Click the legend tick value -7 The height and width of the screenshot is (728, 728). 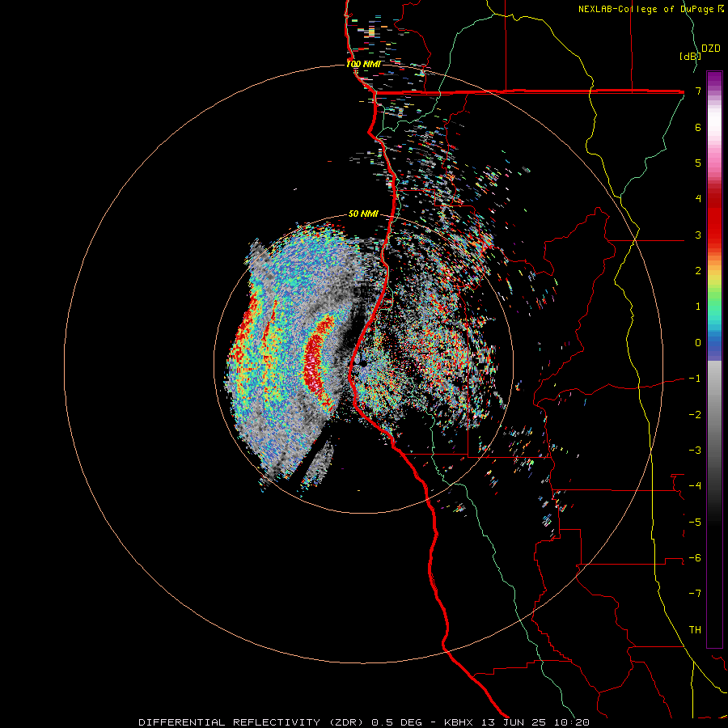pos(695,594)
